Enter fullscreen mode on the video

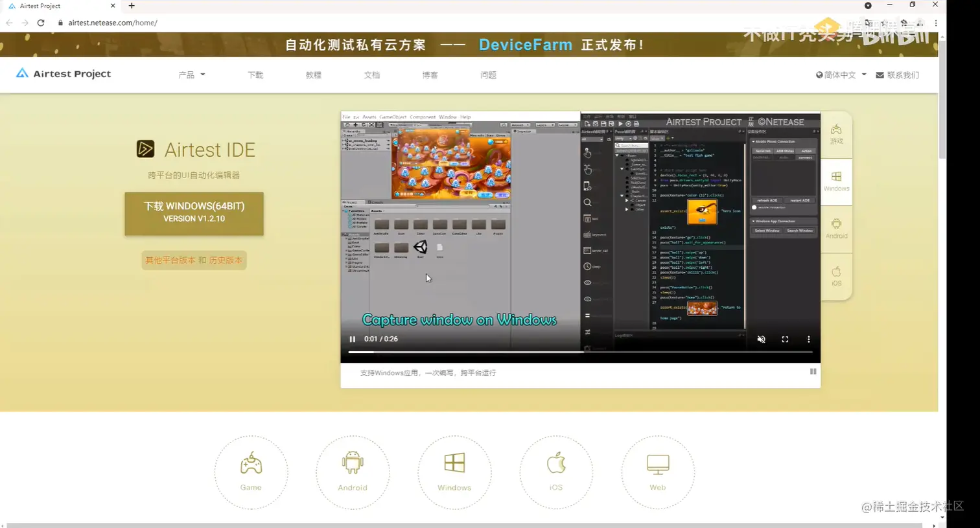click(785, 339)
